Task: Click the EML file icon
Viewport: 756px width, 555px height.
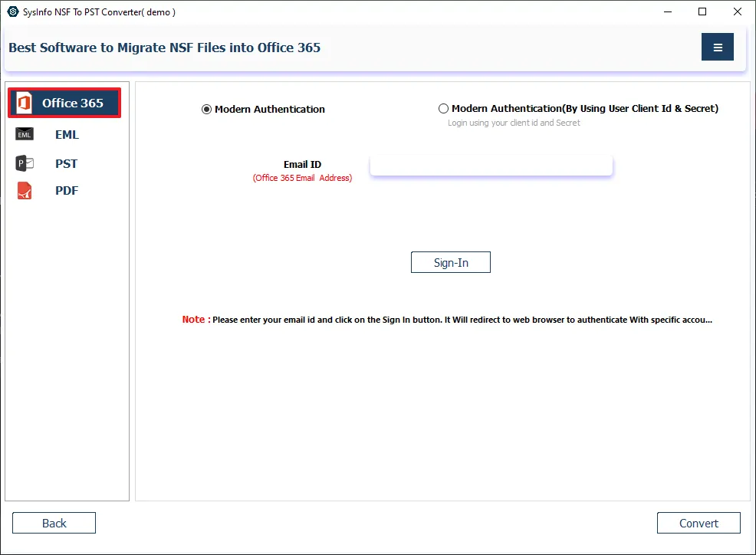Action: coord(25,134)
